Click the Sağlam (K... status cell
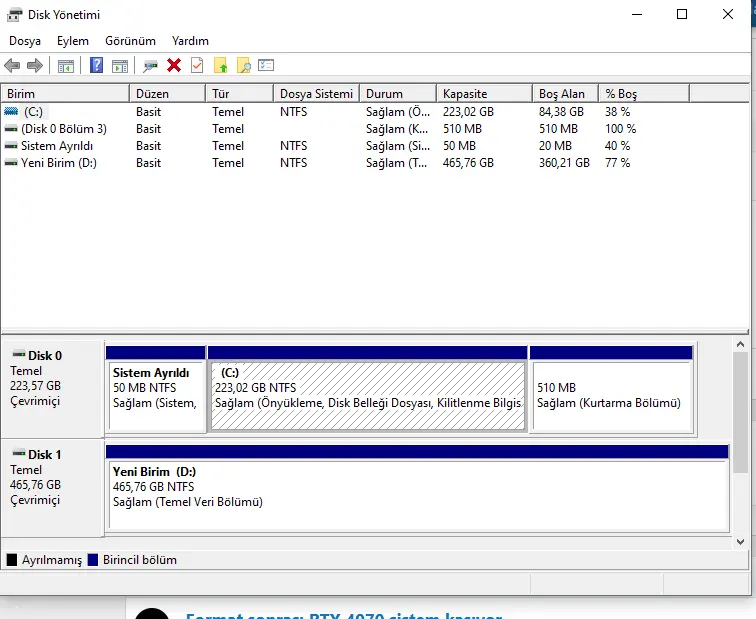 click(396, 129)
